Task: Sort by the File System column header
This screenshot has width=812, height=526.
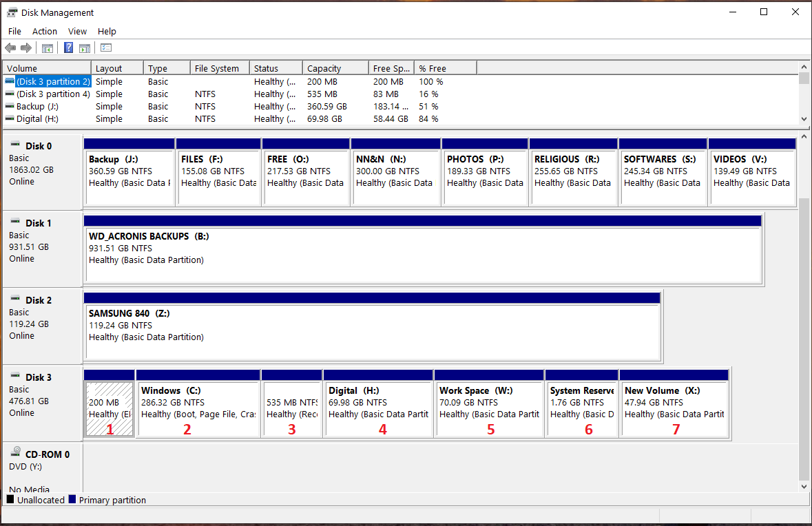Action: coord(220,68)
